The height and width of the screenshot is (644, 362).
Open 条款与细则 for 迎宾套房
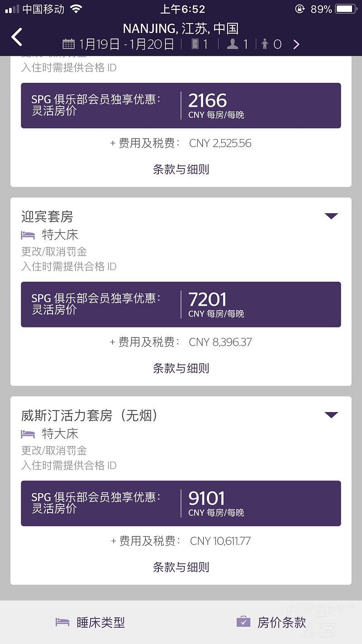181,368
